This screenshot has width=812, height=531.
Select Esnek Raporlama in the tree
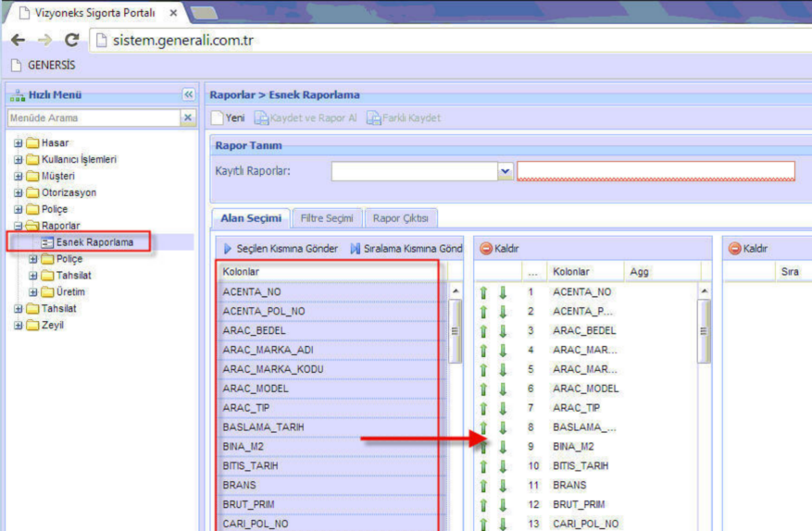(x=94, y=242)
